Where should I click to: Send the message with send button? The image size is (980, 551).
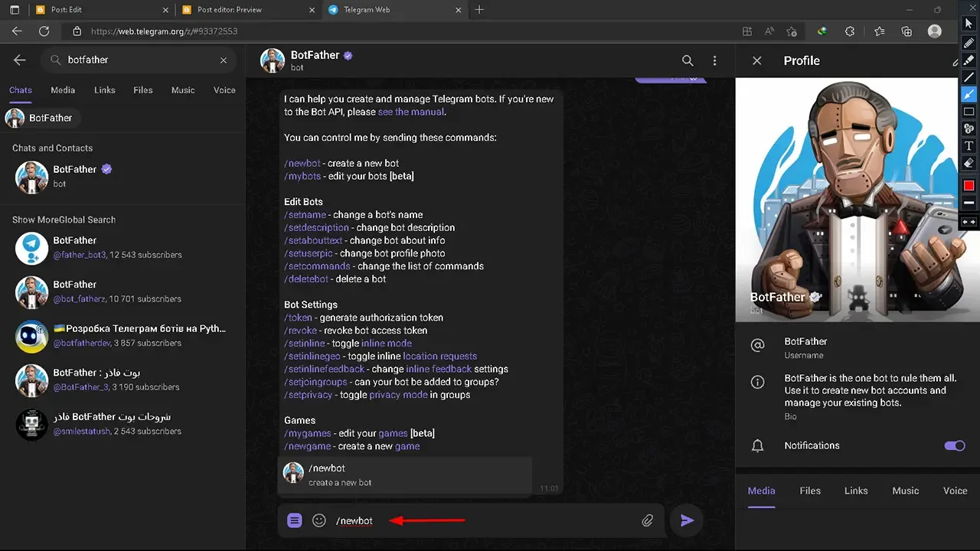pos(688,520)
